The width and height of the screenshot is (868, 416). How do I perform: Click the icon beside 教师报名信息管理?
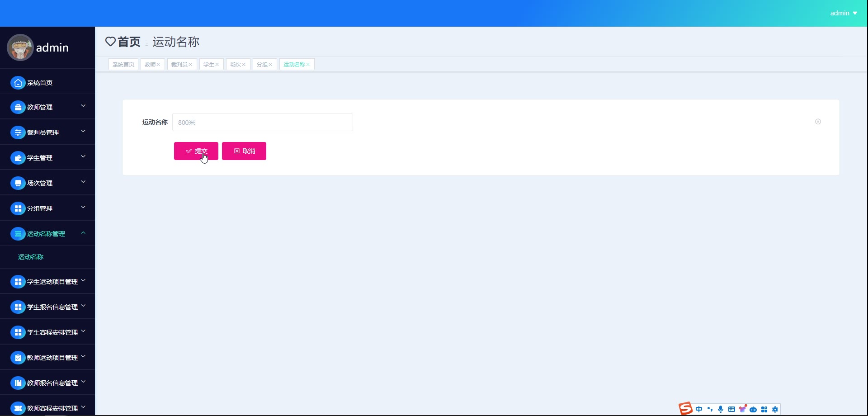tap(18, 383)
